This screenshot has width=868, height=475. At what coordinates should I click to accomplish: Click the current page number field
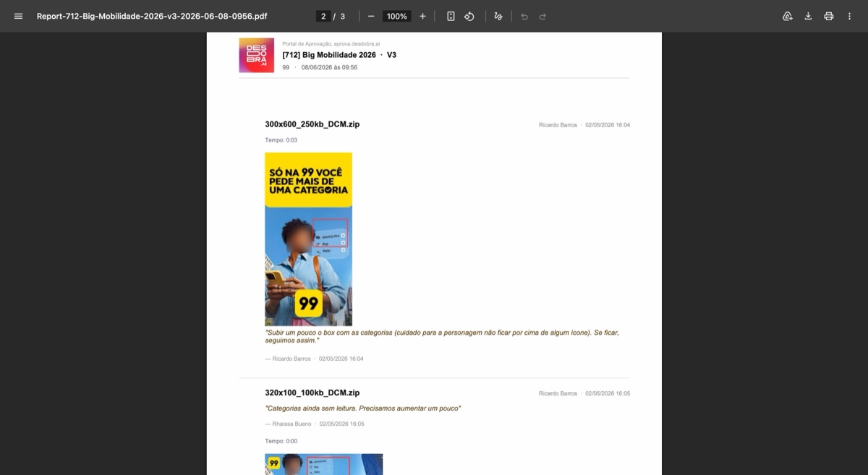323,16
